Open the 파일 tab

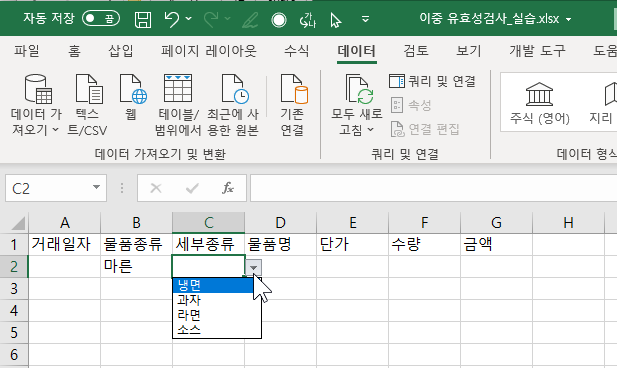point(27,51)
